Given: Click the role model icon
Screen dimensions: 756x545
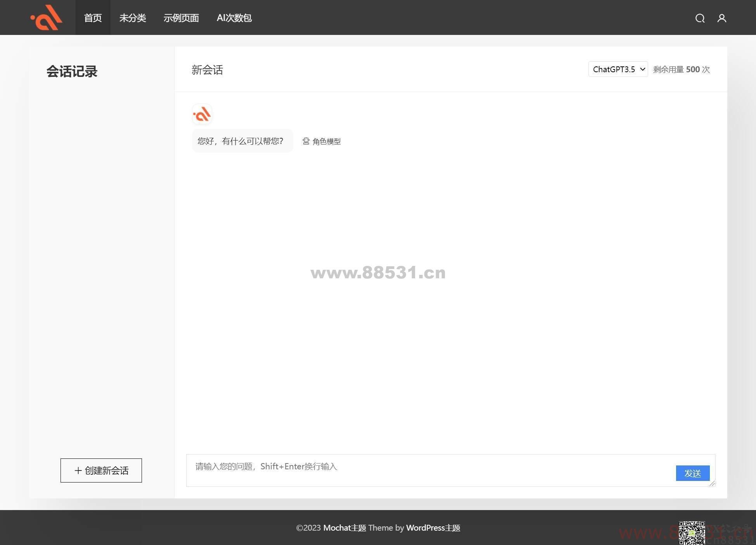Looking at the screenshot, I should coord(306,141).
